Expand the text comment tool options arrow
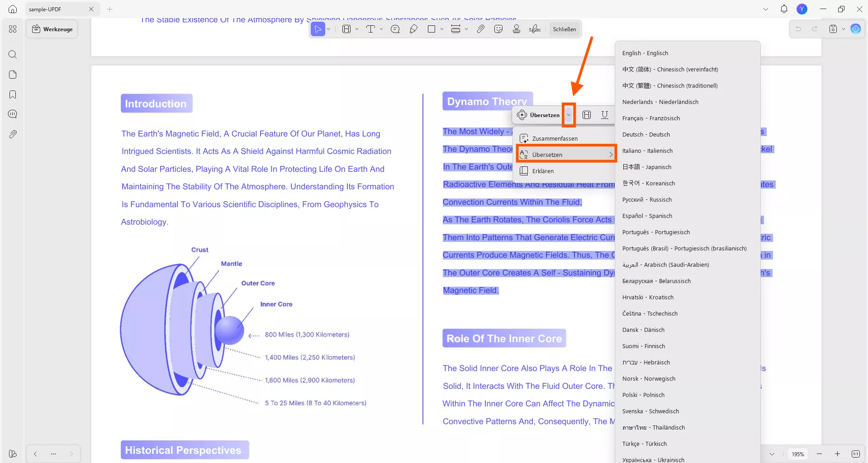Viewport: 868px width, 463px height. [381, 29]
